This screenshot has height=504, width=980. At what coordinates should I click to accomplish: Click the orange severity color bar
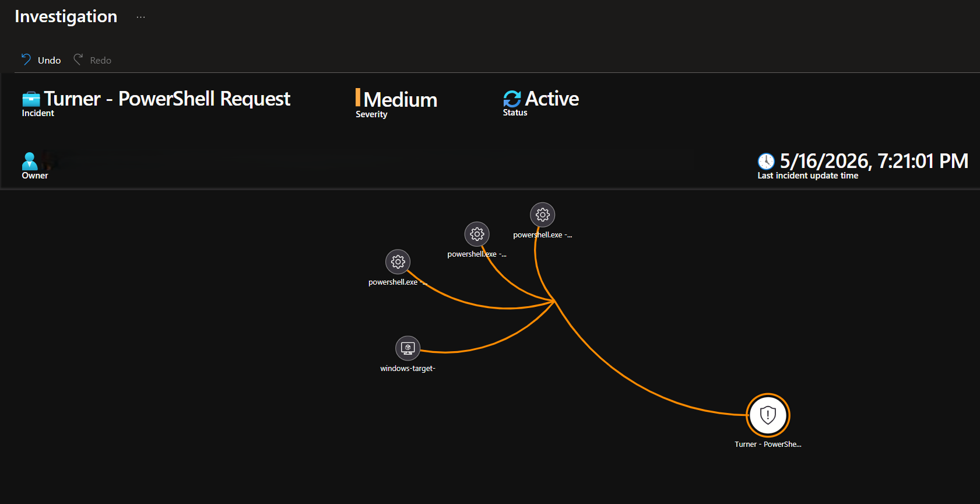[358, 97]
